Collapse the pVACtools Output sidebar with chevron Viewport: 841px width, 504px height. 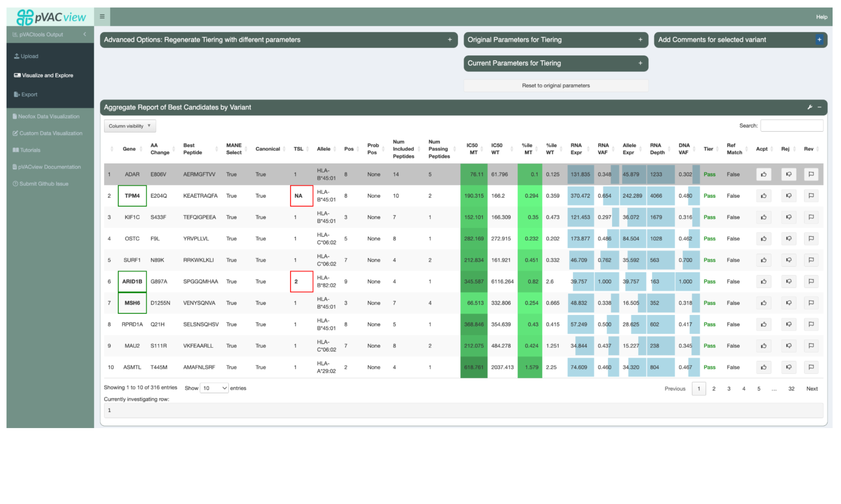pyautogui.click(x=85, y=34)
